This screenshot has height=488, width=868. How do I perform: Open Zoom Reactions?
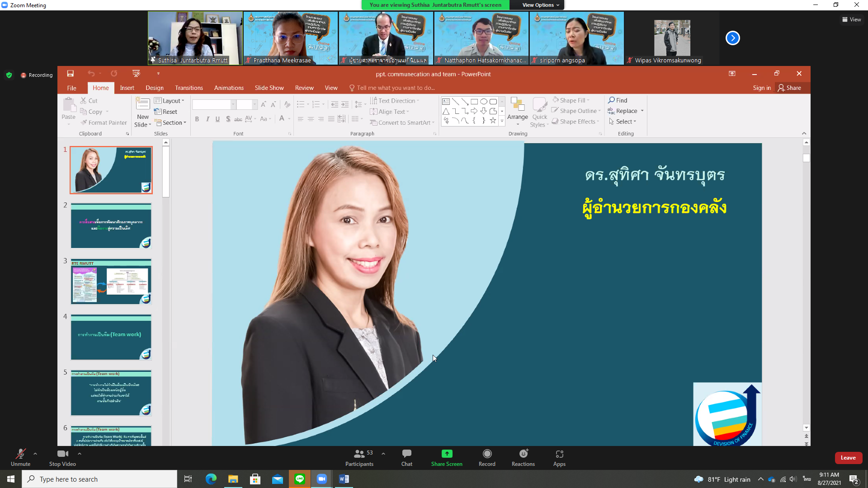523,458
